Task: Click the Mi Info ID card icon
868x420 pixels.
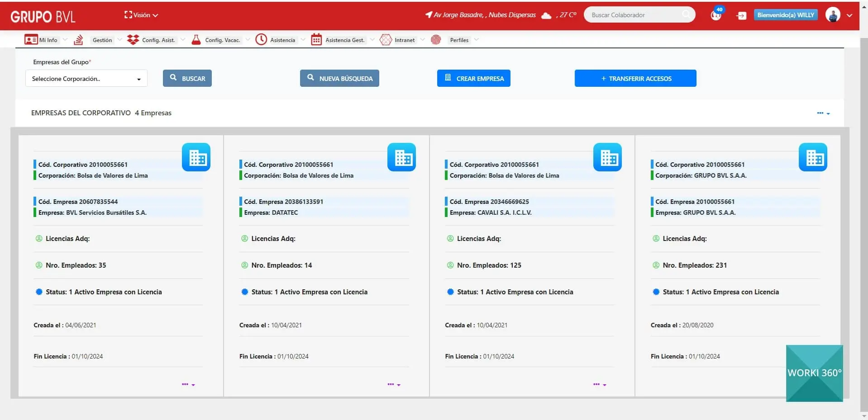Action: pos(31,40)
